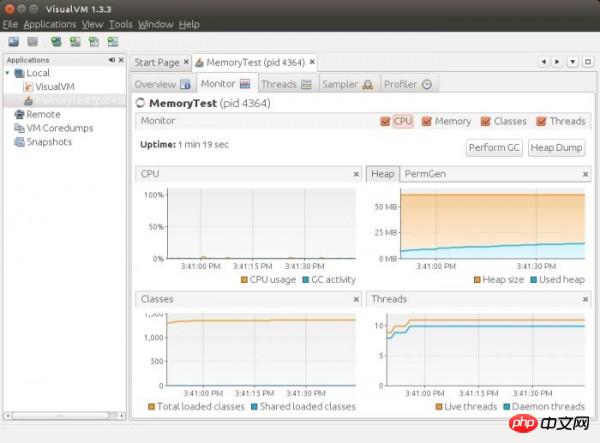Close the CPU chart panel

click(x=356, y=174)
